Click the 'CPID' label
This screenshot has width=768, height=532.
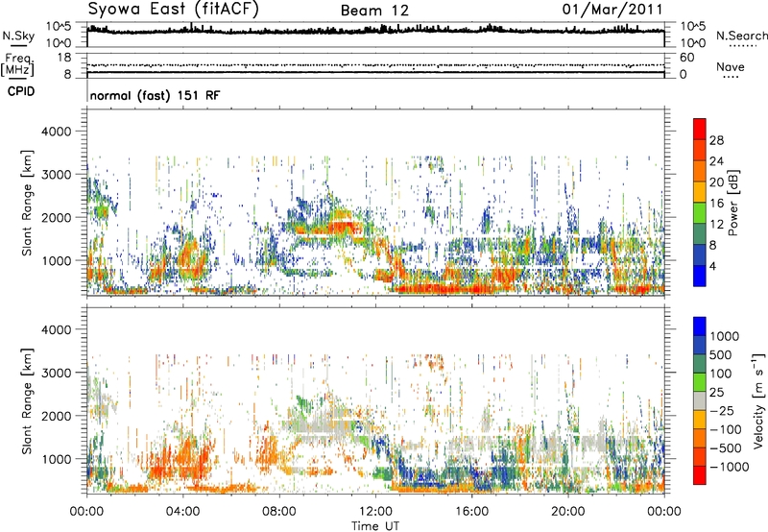(21, 91)
